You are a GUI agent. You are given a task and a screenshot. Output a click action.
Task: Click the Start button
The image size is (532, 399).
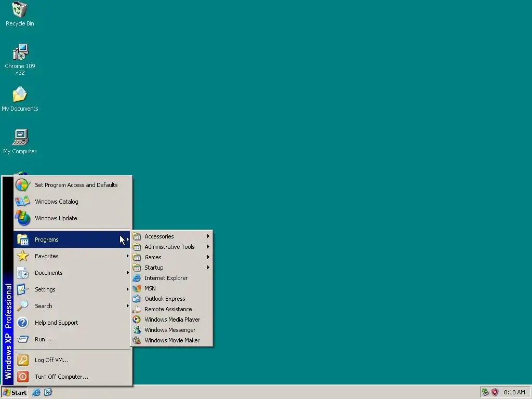point(15,393)
